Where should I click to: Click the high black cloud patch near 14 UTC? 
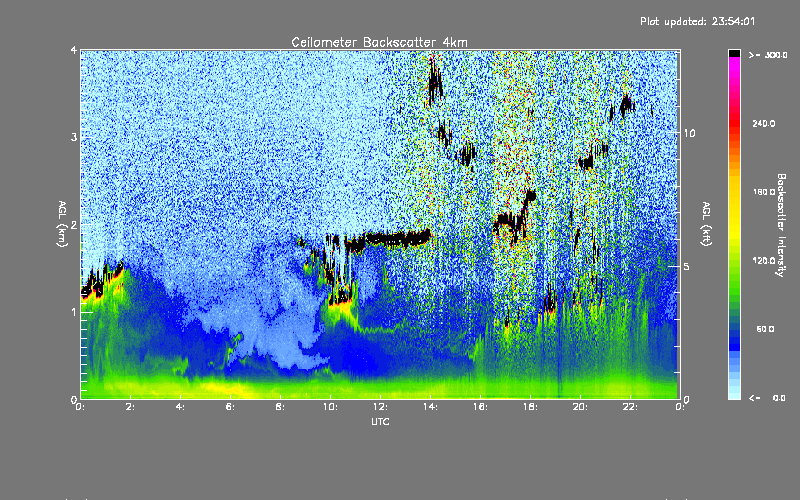(x=435, y=80)
